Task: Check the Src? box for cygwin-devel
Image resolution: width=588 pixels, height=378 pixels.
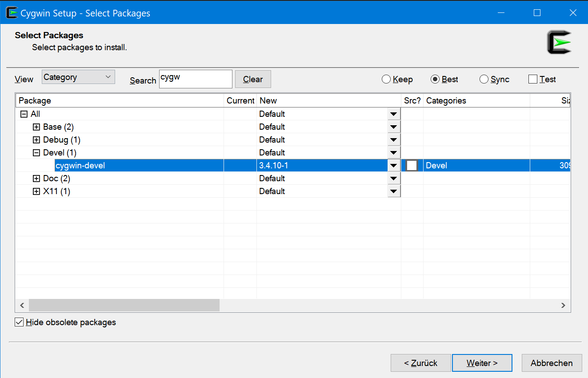Action: 412,165
